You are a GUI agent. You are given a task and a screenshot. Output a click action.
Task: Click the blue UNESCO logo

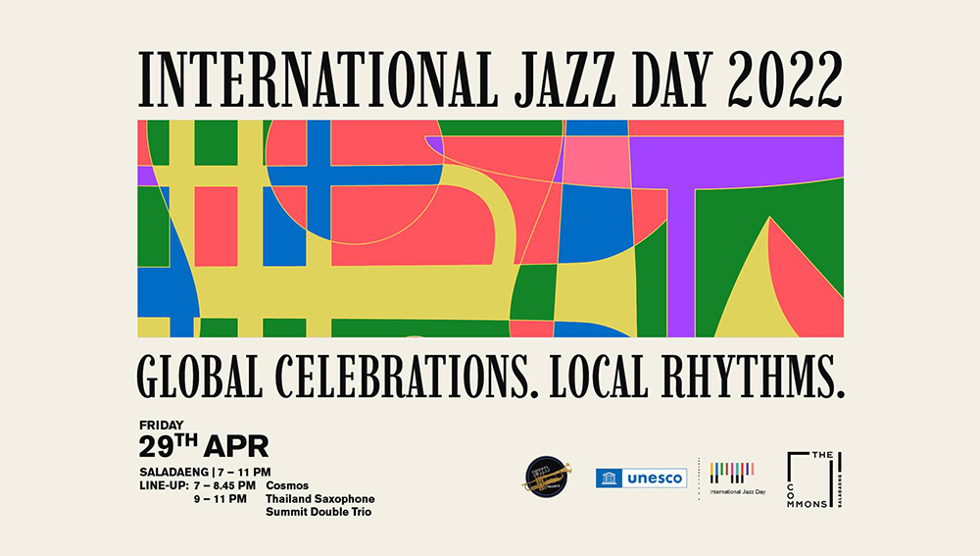tap(641, 479)
